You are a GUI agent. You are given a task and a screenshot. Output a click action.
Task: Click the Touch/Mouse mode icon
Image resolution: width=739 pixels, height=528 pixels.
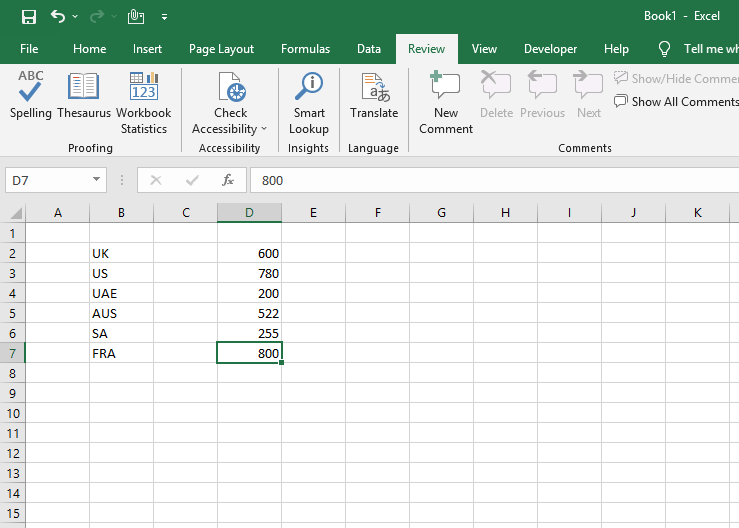click(x=136, y=17)
